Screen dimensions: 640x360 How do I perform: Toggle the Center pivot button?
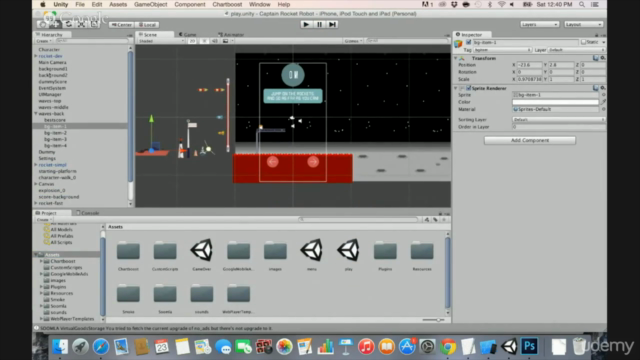tap(122, 25)
